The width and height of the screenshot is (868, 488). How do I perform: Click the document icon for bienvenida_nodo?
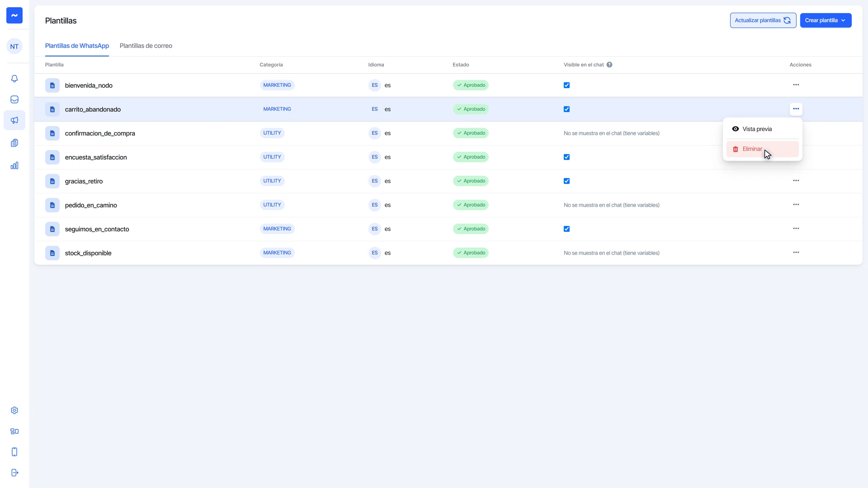52,85
